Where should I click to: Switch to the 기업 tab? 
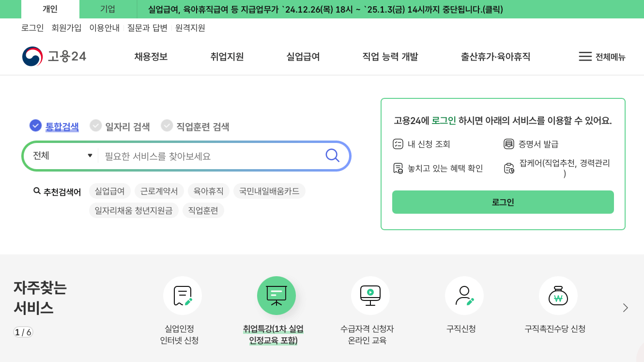point(107,9)
